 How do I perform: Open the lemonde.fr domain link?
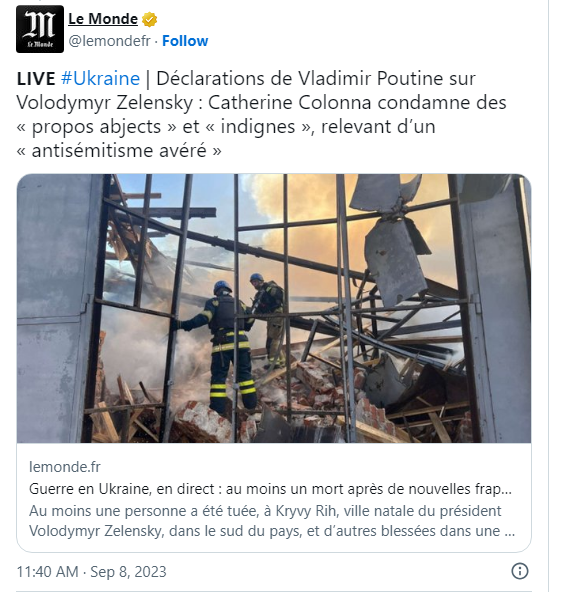pos(65,467)
